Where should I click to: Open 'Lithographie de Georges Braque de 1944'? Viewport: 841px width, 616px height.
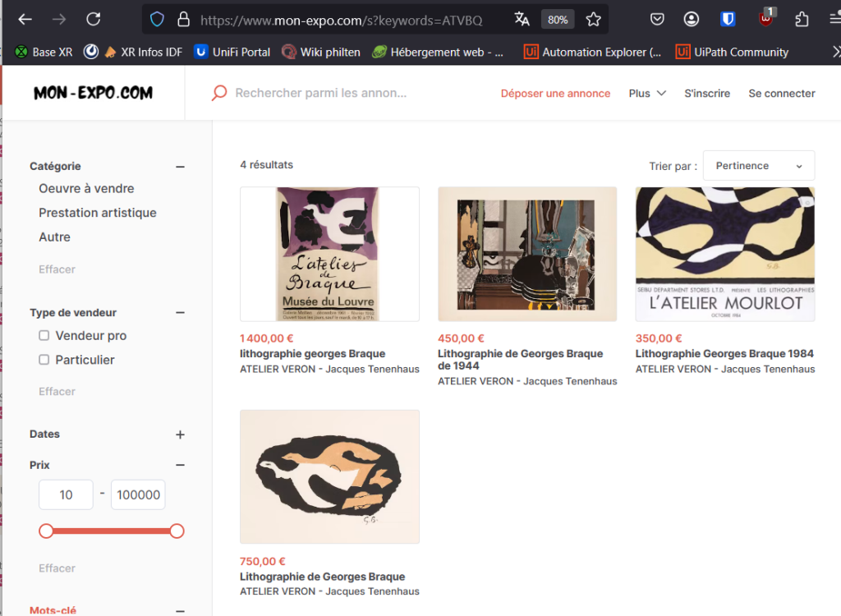[x=520, y=360]
